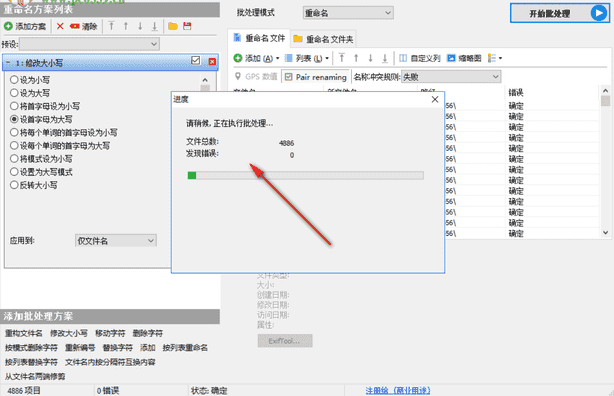This screenshot has width=614, height=396.
Task: Move scheme up one in scheme toolbar
Action: [126, 26]
